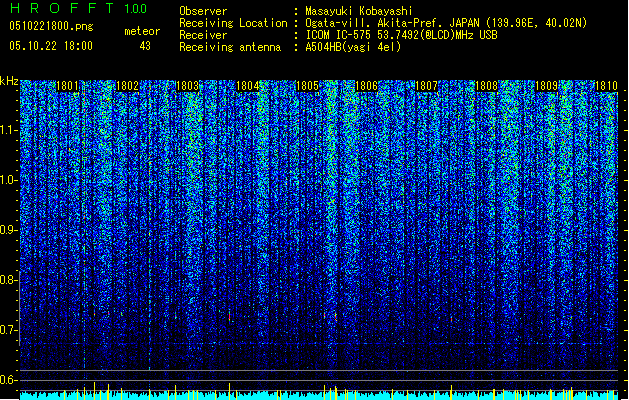The height and width of the screenshot is (400, 629).
Task: Click the 'meteor' label
Action: [142, 31]
